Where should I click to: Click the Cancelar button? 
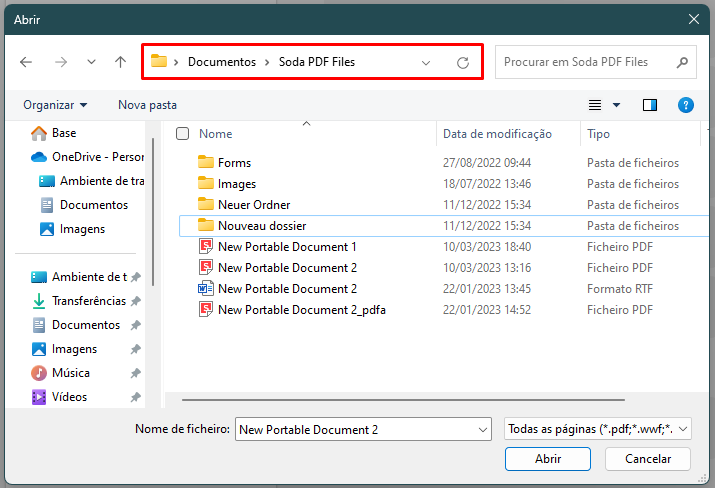click(648, 459)
